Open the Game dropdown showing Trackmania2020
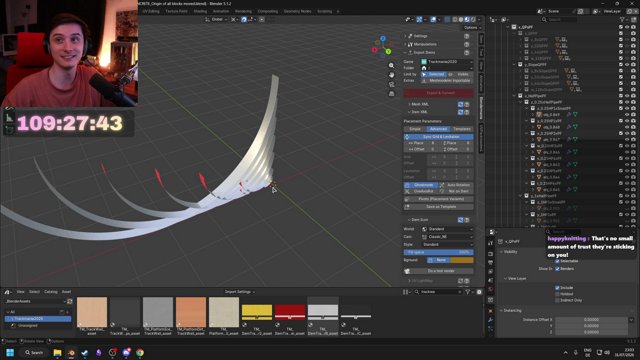Viewport: 640px width, 360px height. 447,62
